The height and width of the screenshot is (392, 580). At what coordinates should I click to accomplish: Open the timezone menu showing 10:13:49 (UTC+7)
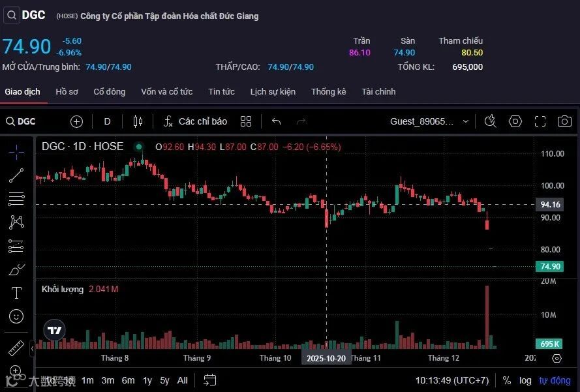coord(451,380)
